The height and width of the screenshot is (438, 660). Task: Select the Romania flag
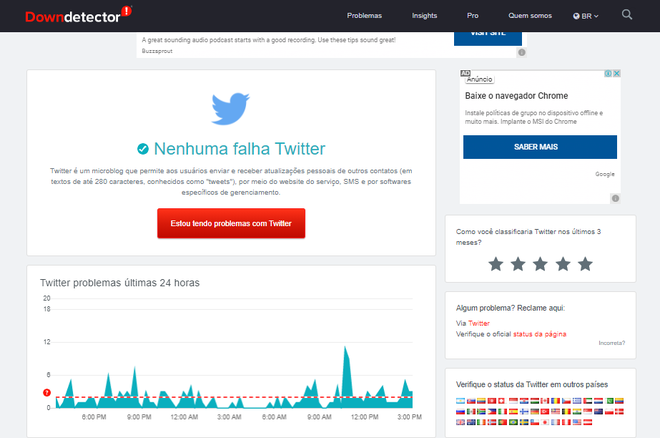click(556, 401)
